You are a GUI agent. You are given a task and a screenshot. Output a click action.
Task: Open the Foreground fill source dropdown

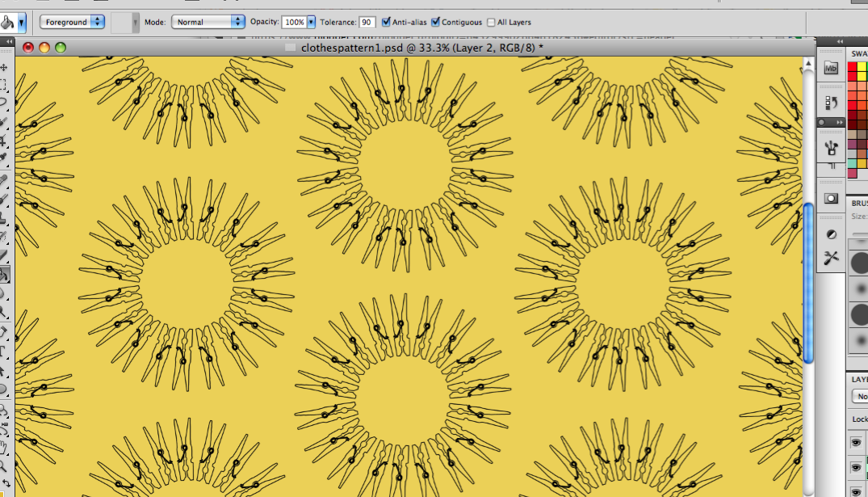click(x=72, y=22)
